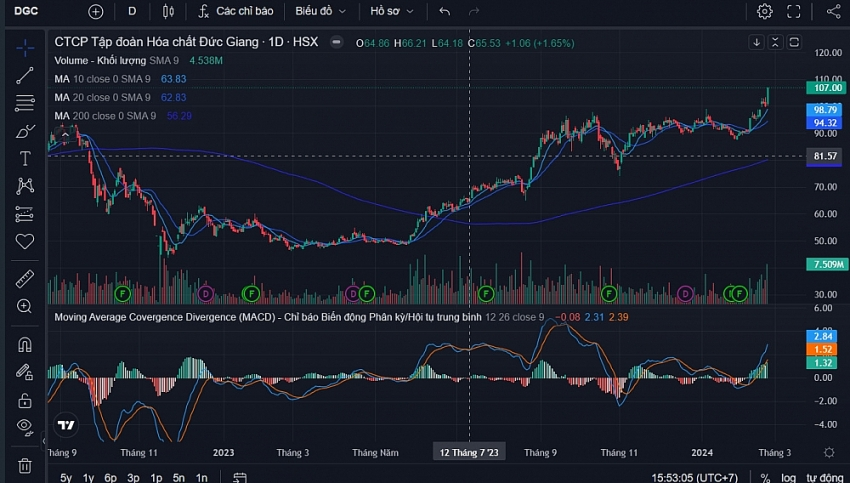Image resolution: width=850 pixels, height=483 pixels.
Task: Open the candlestick chart type selector
Action: (x=167, y=12)
